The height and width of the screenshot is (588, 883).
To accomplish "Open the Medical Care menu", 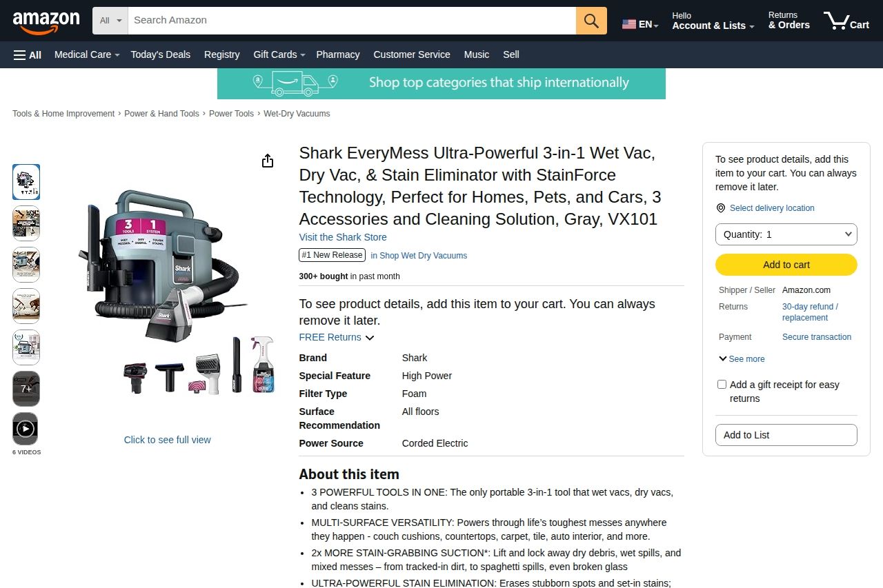I will [86, 54].
